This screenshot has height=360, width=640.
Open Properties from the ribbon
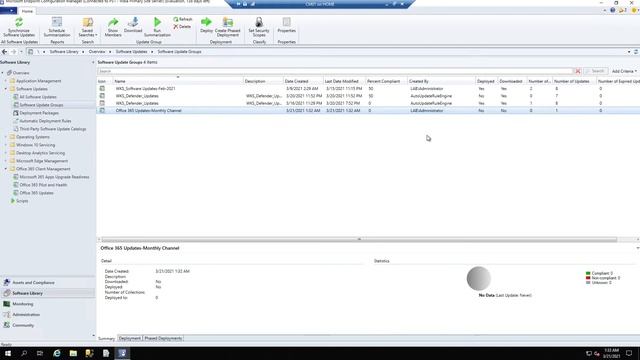click(x=287, y=24)
